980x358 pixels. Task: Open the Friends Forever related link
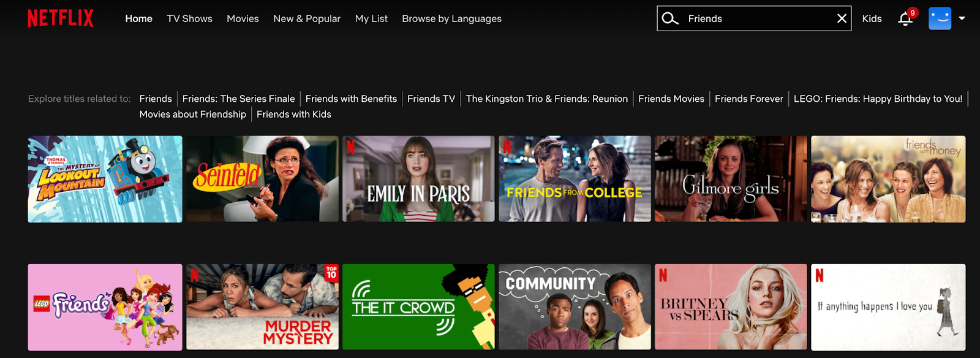tap(749, 99)
